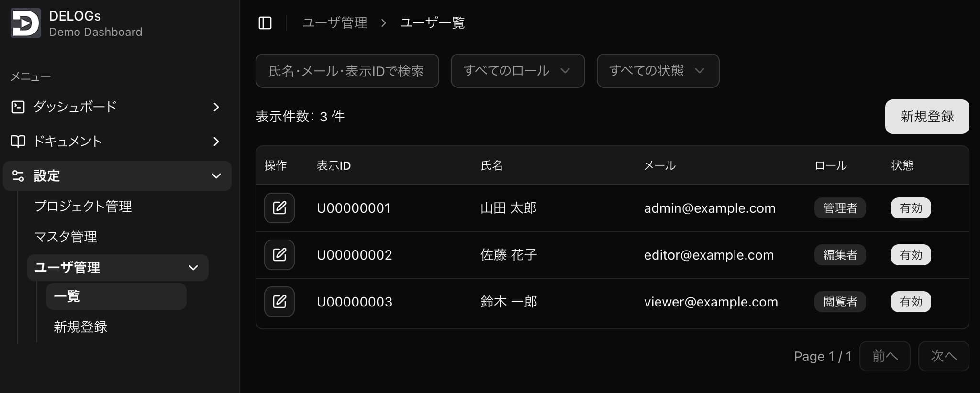Screen dimensions: 980x393
Task: Toggle the sidebar panel icon
Action: [x=265, y=23]
